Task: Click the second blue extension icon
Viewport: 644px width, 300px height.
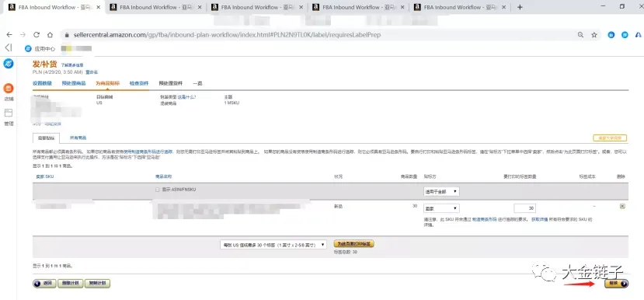Action: [625, 35]
